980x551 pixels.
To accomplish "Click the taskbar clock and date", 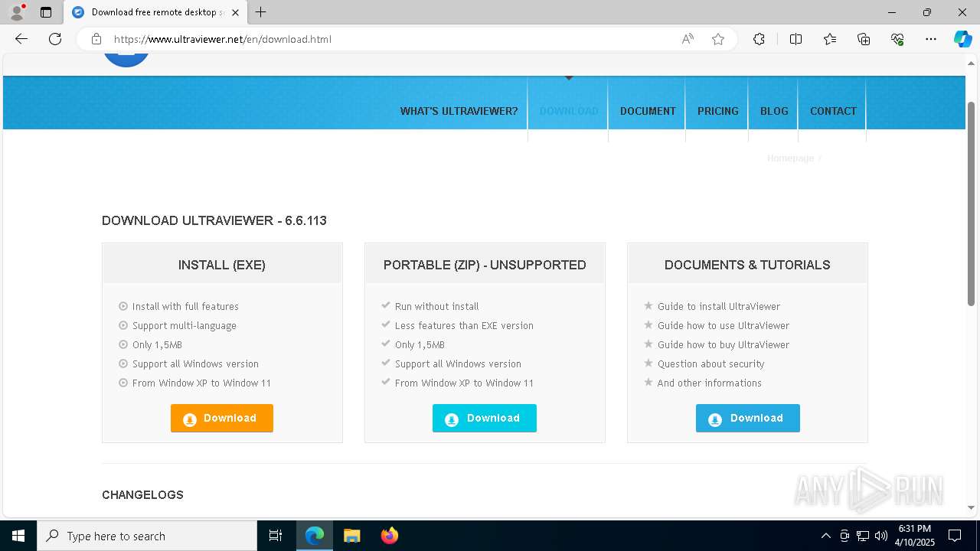I will (x=915, y=536).
